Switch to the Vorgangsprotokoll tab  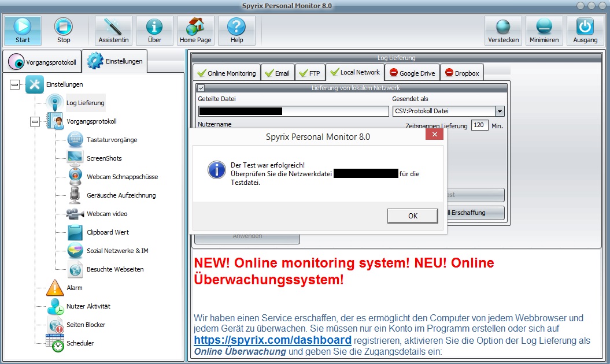(42, 62)
